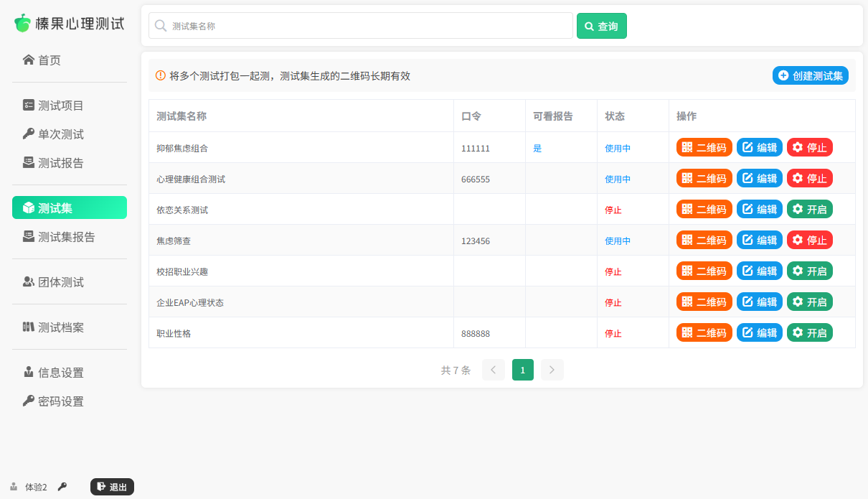This screenshot has width=868, height=499.
Task: Click the hazelnut logo icon
Action: click(23, 23)
